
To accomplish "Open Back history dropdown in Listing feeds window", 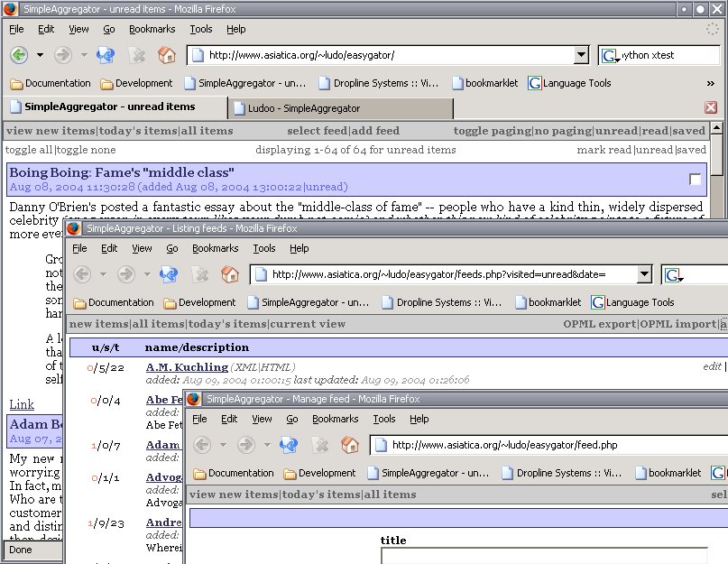I will point(103,274).
